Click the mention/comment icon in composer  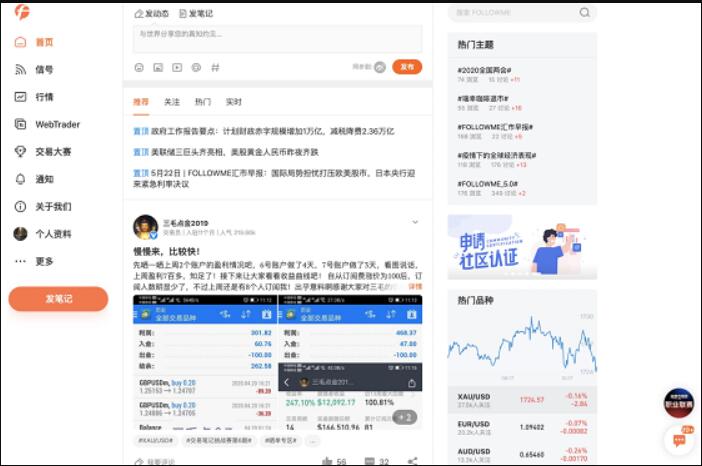pyautogui.click(x=196, y=68)
